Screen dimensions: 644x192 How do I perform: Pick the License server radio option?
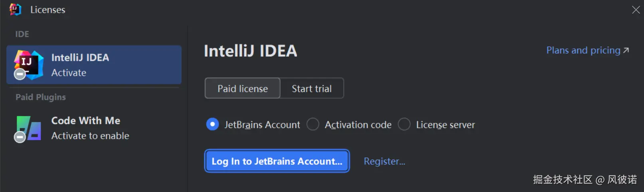click(404, 124)
